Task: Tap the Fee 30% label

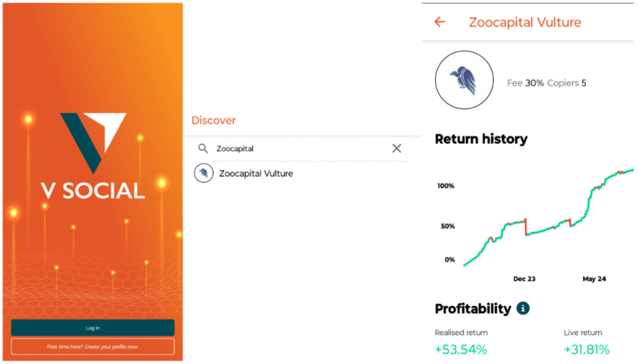Action: (x=525, y=83)
